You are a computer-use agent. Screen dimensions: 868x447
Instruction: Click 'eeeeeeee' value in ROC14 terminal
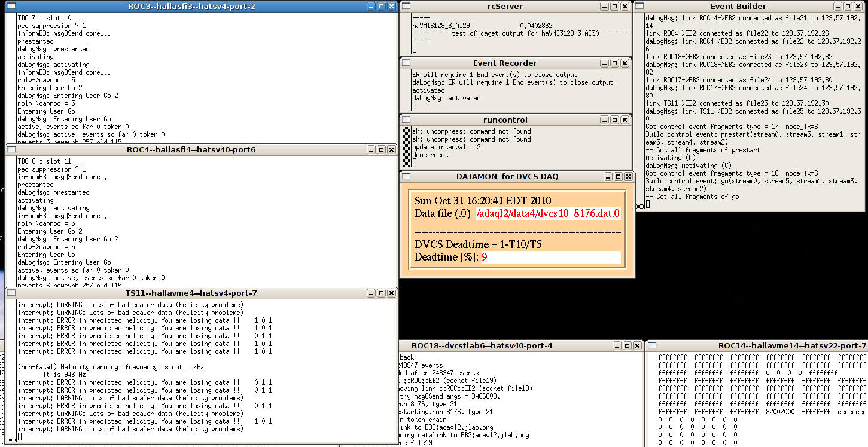(x=852, y=412)
